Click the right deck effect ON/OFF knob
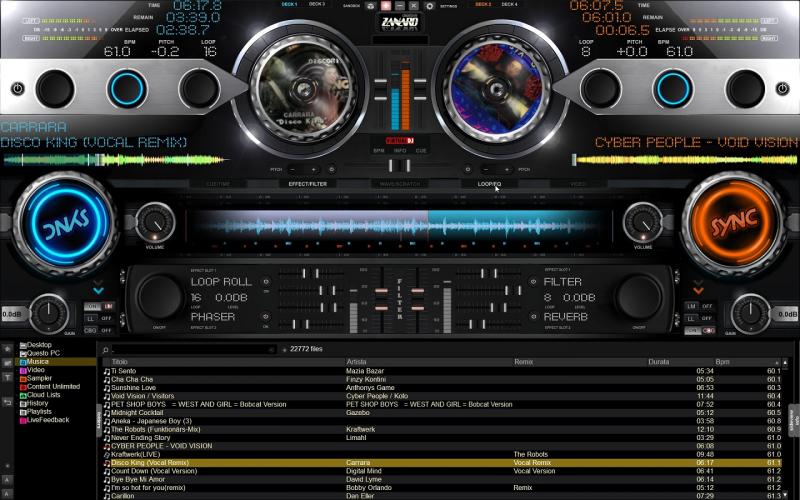Screen dimensions: 800x500 [x=639, y=297]
